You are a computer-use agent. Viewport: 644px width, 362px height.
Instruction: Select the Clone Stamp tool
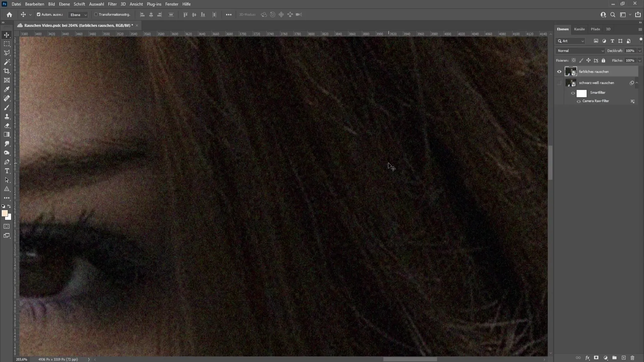click(x=7, y=116)
